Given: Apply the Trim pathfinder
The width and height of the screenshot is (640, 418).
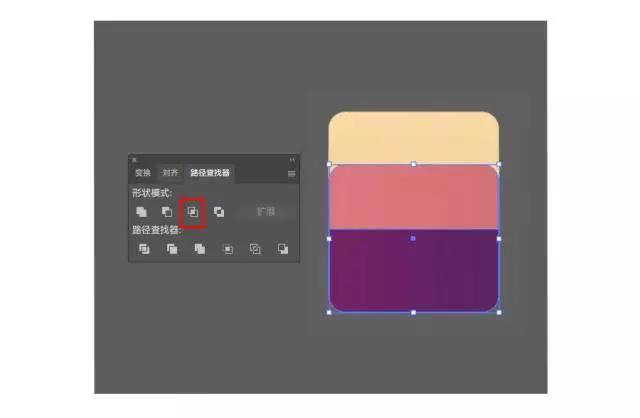Looking at the screenshot, I should click(x=172, y=249).
